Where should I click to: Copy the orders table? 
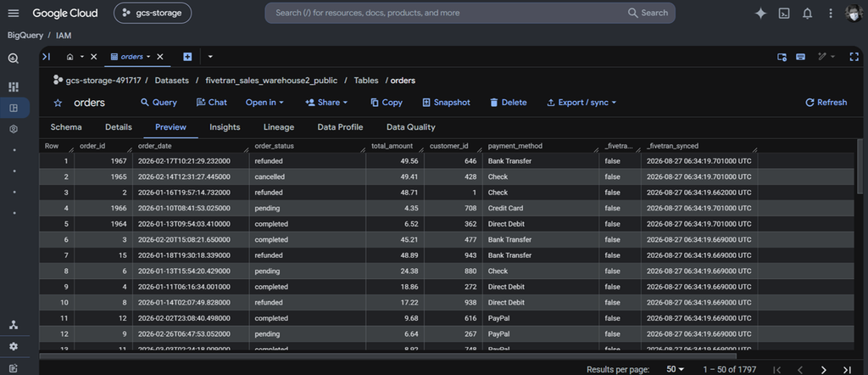point(387,103)
